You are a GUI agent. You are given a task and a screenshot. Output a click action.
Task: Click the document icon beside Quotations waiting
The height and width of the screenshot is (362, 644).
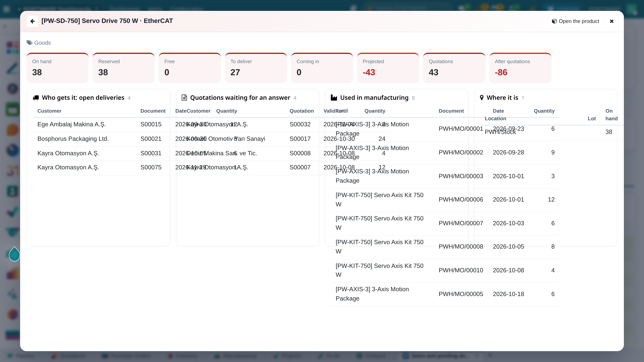184,98
